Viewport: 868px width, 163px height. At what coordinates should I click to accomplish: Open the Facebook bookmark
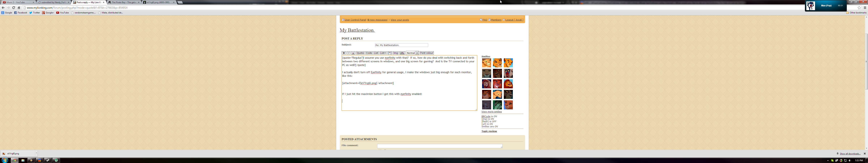pyautogui.click(x=21, y=13)
